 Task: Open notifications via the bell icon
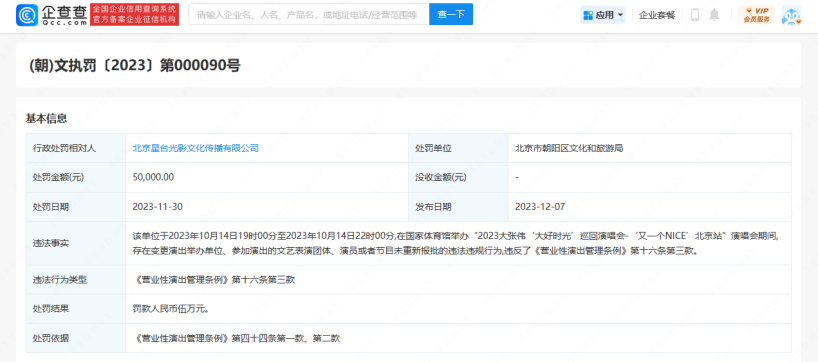pos(714,15)
